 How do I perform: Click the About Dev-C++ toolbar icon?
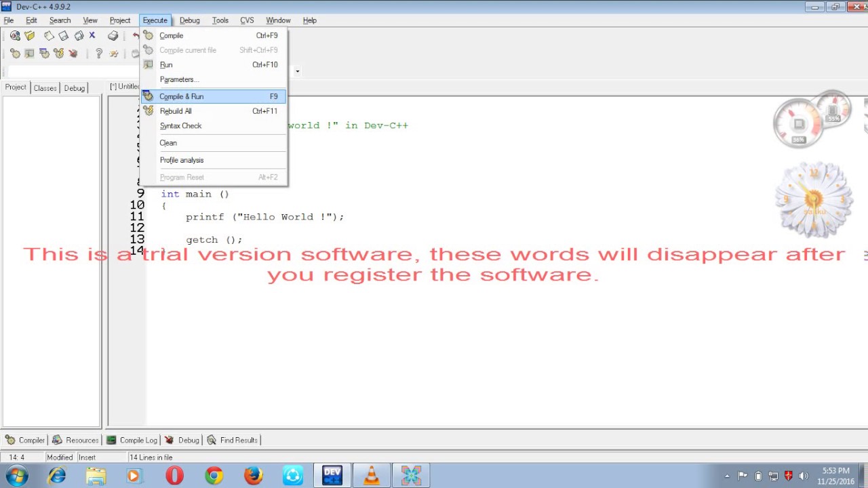[113, 53]
